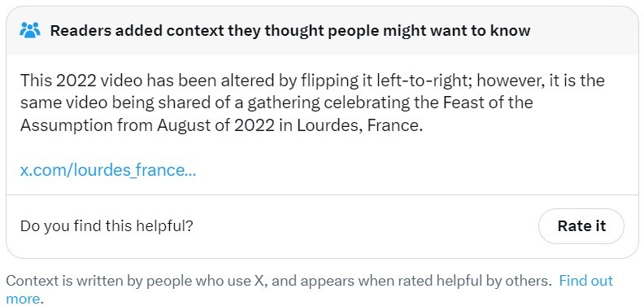This screenshot has height=306, width=644.
Task: Click the word 'gathering' in the note
Action: point(284,103)
